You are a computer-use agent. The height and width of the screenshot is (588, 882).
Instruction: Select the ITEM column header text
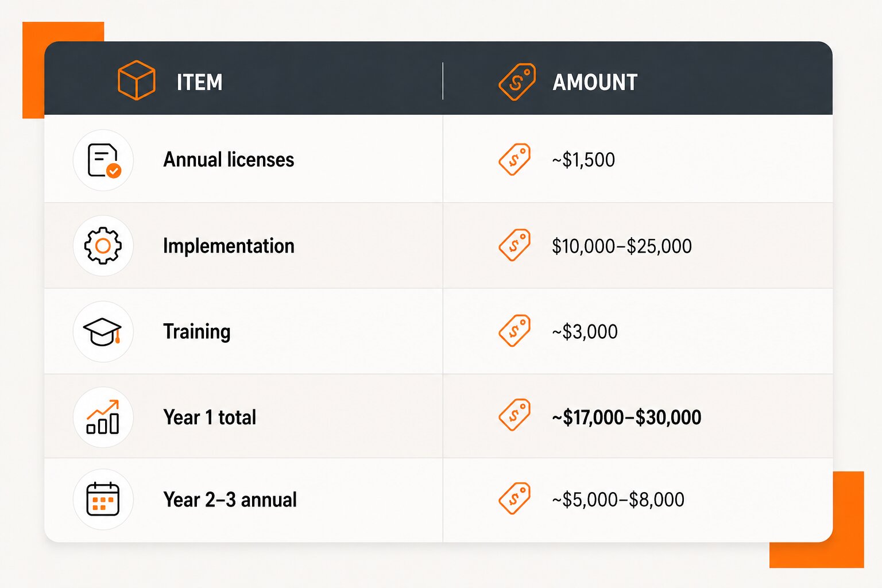[x=199, y=82]
